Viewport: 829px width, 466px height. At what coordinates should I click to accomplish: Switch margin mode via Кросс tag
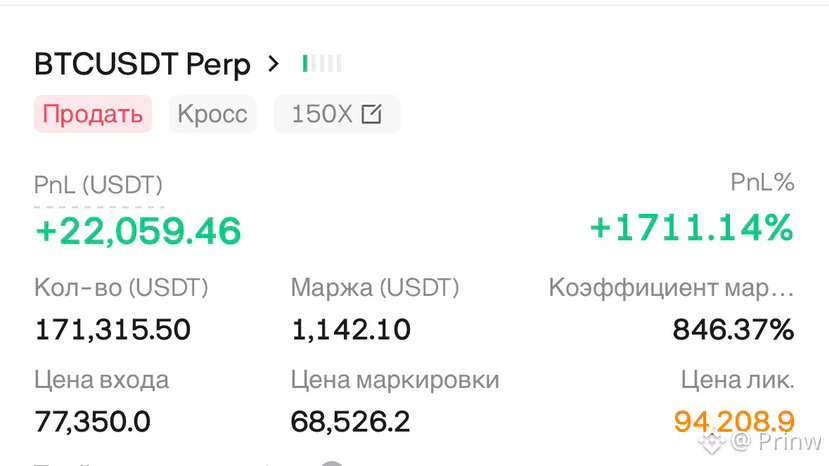point(213,114)
